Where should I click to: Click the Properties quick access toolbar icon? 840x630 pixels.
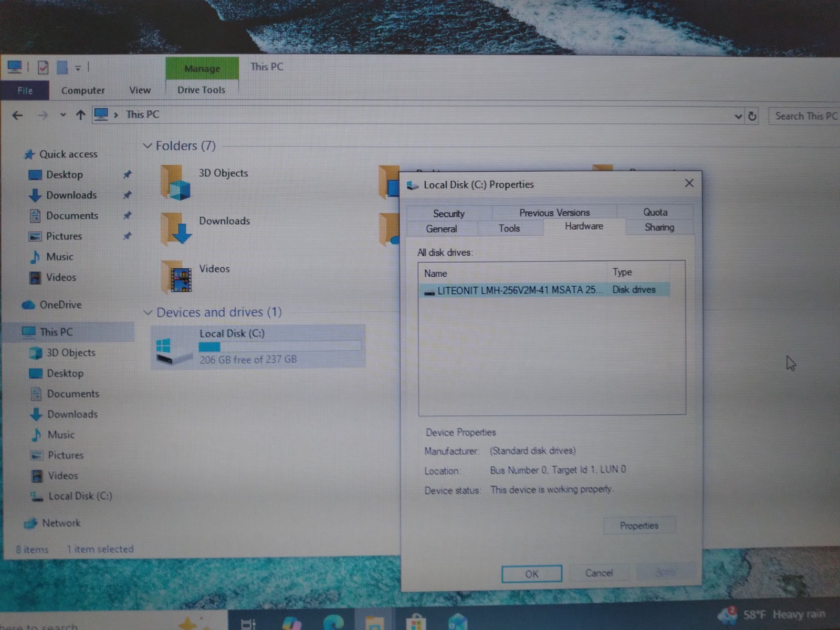click(43, 67)
